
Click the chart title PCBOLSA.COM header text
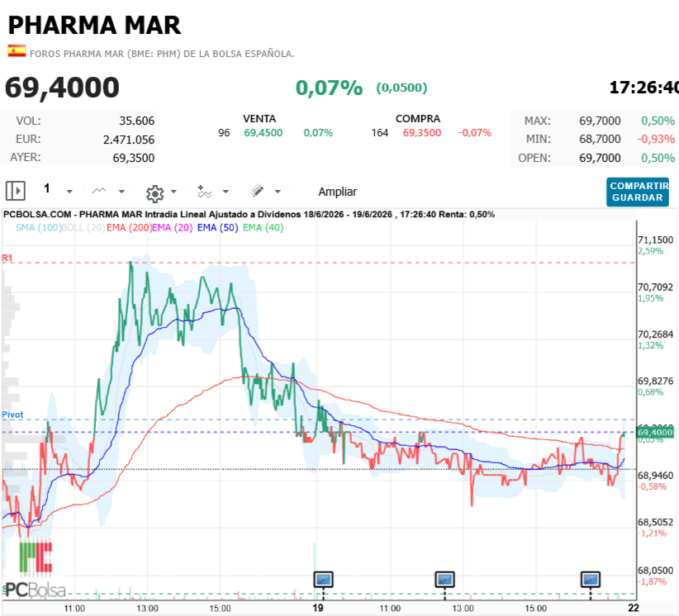(249, 215)
